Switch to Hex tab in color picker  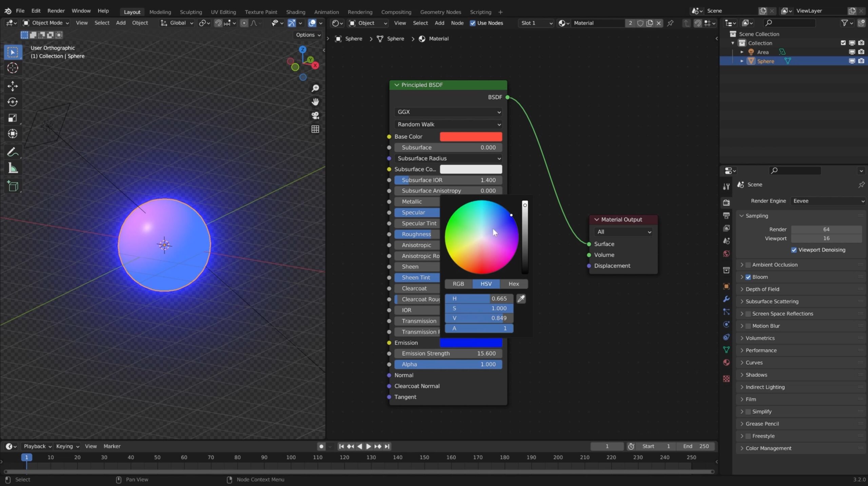click(x=514, y=283)
